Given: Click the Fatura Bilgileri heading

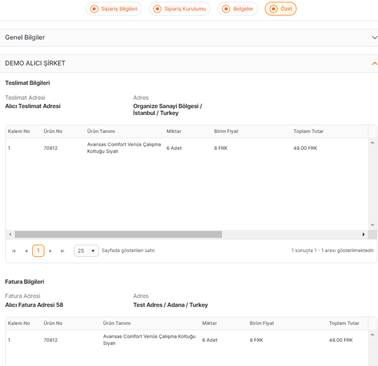Looking at the screenshot, I should pyautogui.click(x=24, y=282).
